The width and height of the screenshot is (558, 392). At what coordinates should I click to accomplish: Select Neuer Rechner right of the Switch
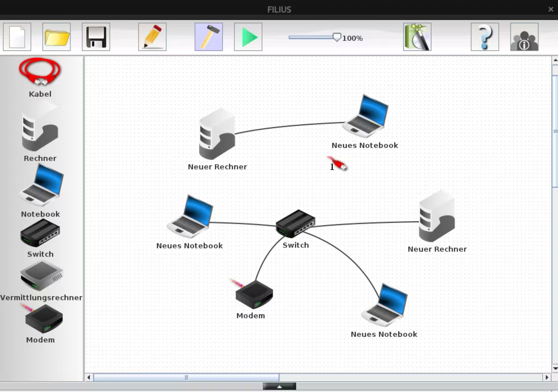[437, 216]
